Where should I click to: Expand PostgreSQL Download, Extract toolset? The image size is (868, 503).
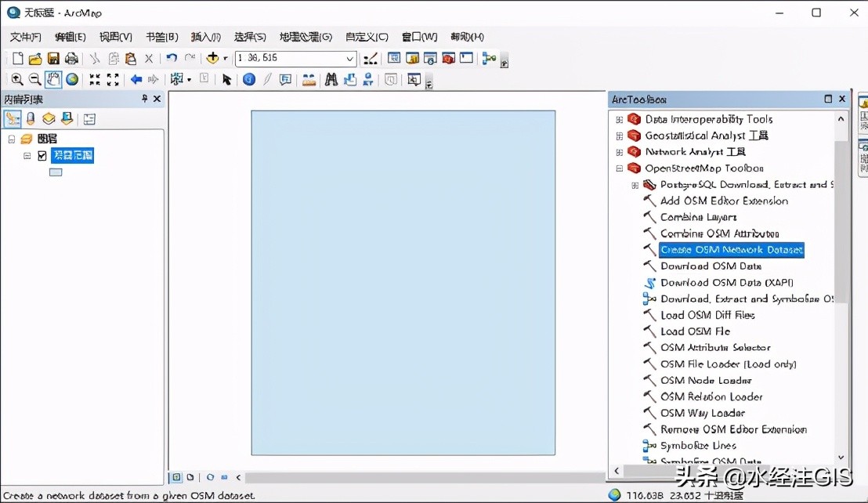(x=635, y=185)
